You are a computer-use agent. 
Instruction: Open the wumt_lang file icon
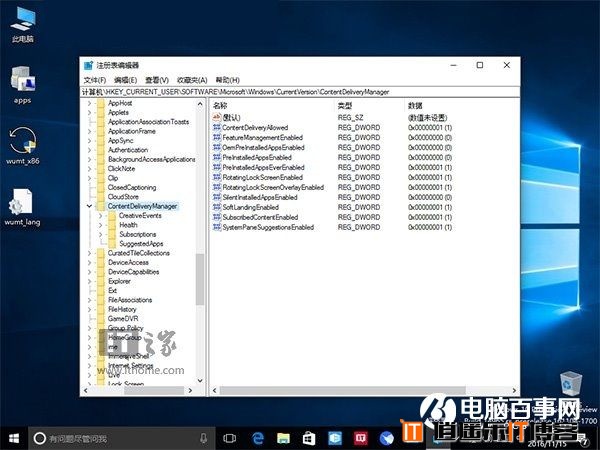click(22, 207)
